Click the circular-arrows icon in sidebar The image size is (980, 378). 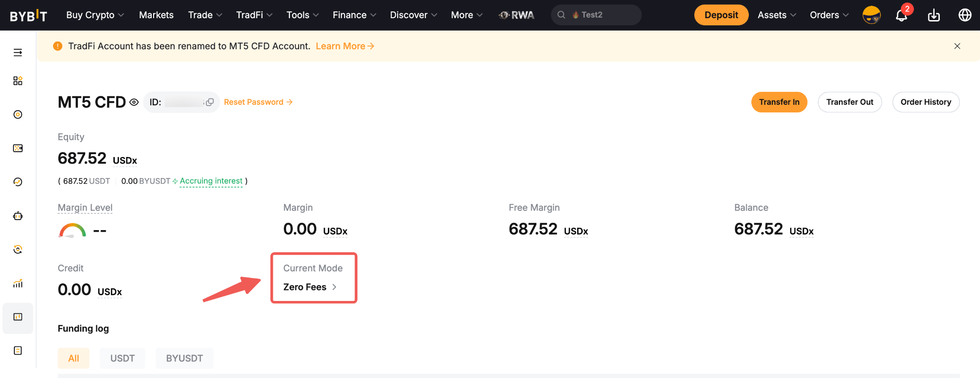tap(18, 249)
